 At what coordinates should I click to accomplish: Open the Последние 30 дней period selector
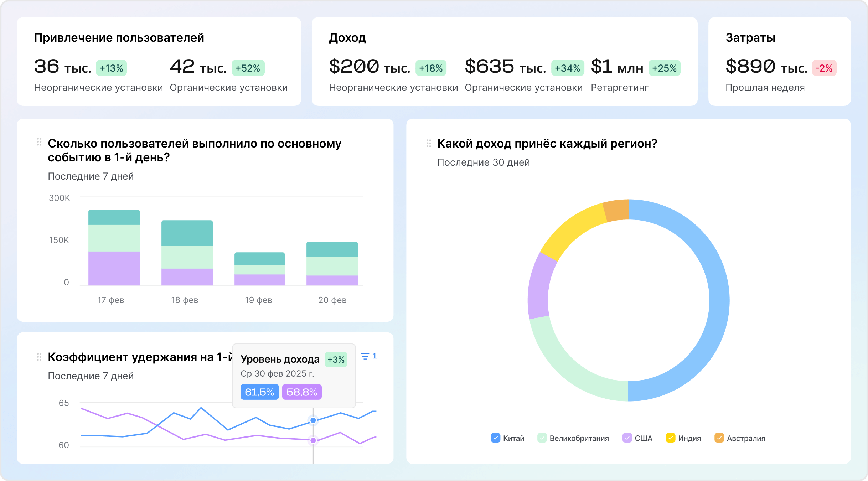484,162
